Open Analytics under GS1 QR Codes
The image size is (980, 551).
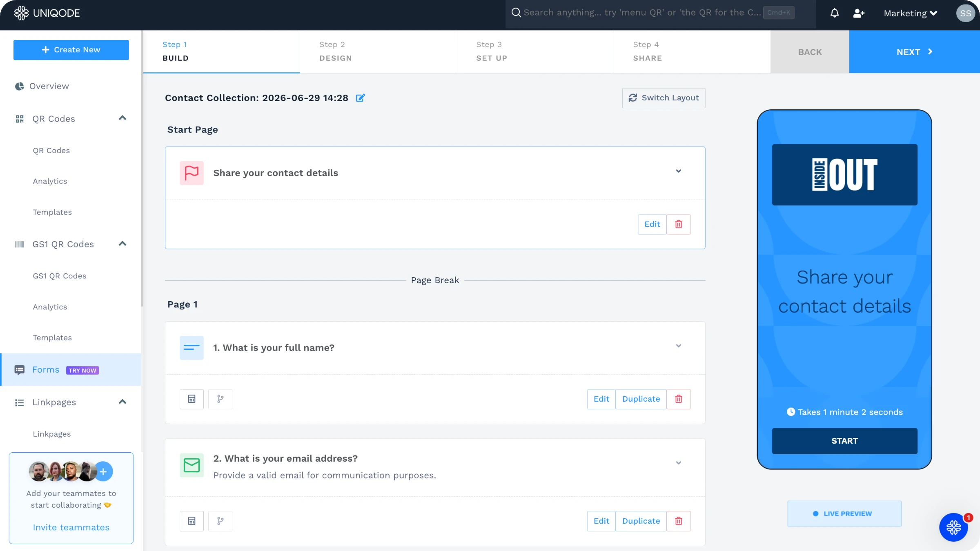pyautogui.click(x=50, y=307)
